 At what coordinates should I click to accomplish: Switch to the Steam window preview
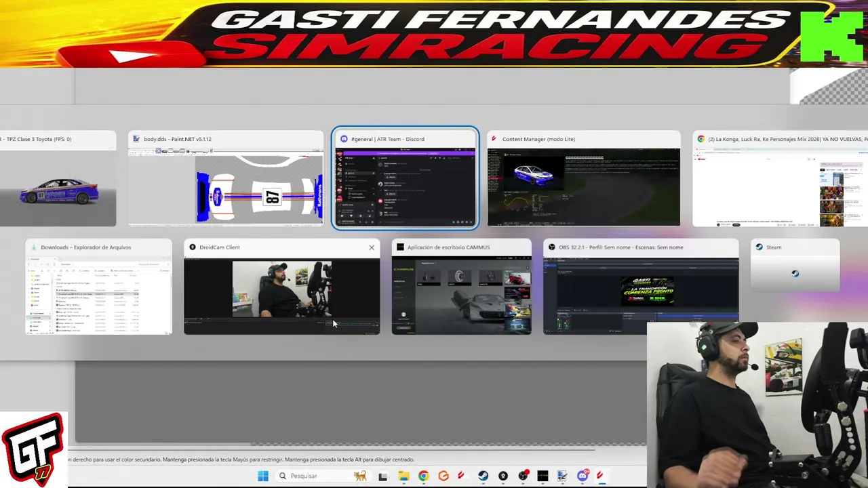(795, 266)
